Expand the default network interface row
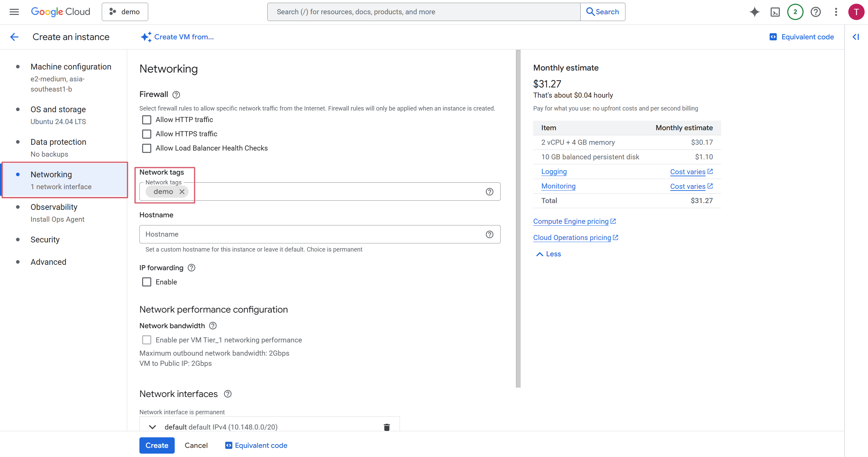The width and height of the screenshot is (868, 457). pos(152,427)
